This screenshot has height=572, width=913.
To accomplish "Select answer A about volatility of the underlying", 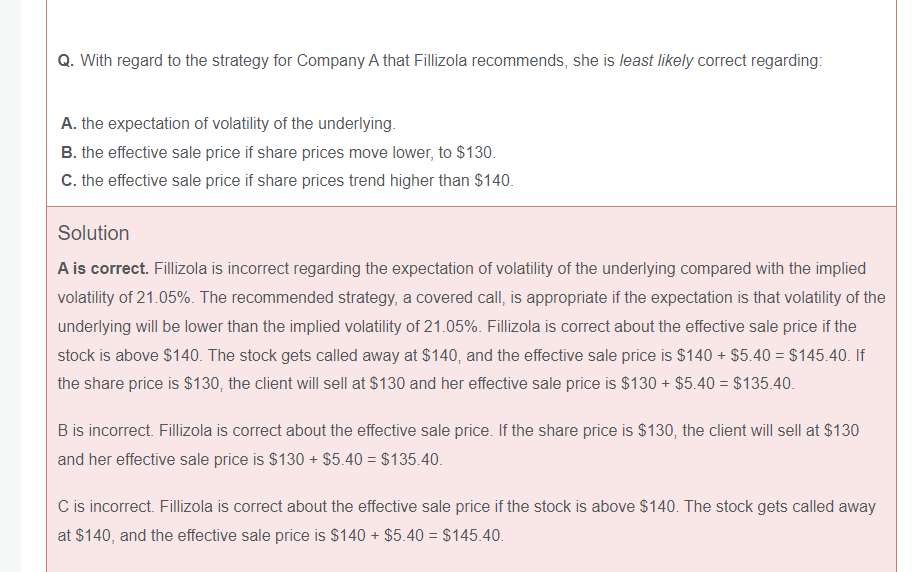I will click(x=238, y=124).
